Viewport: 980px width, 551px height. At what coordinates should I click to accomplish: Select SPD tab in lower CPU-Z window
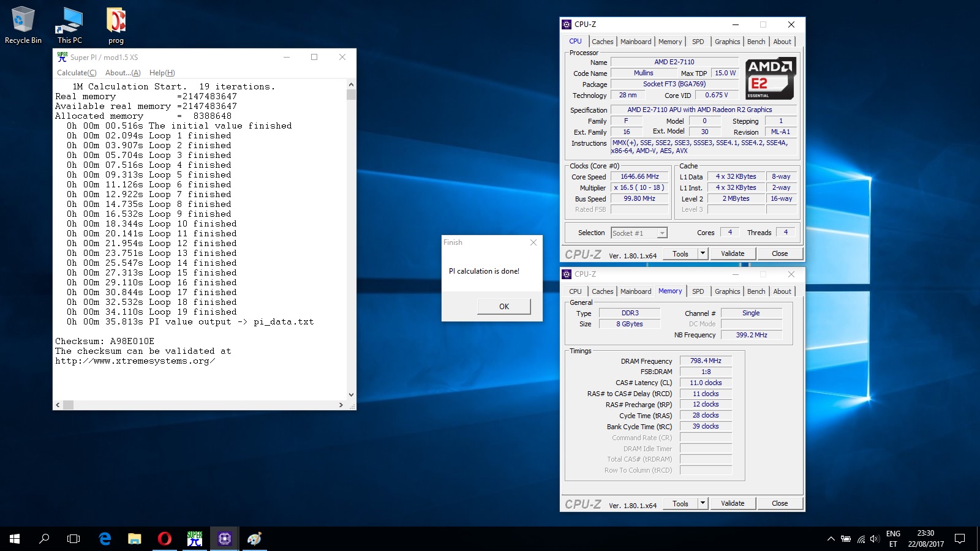698,291
